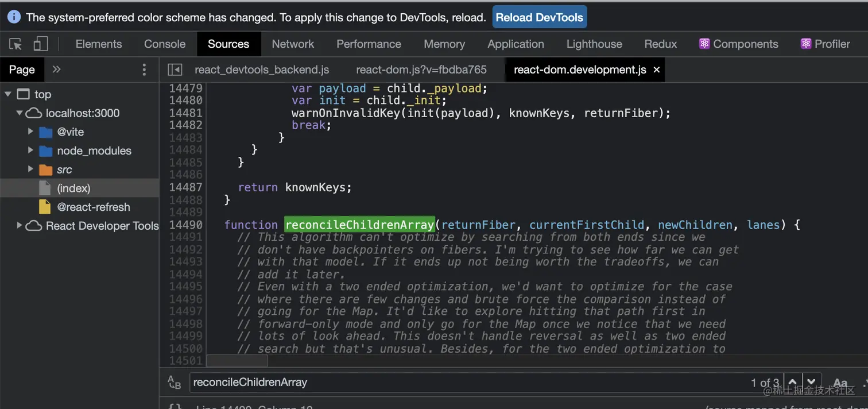Click the orange src folder icon

point(46,170)
